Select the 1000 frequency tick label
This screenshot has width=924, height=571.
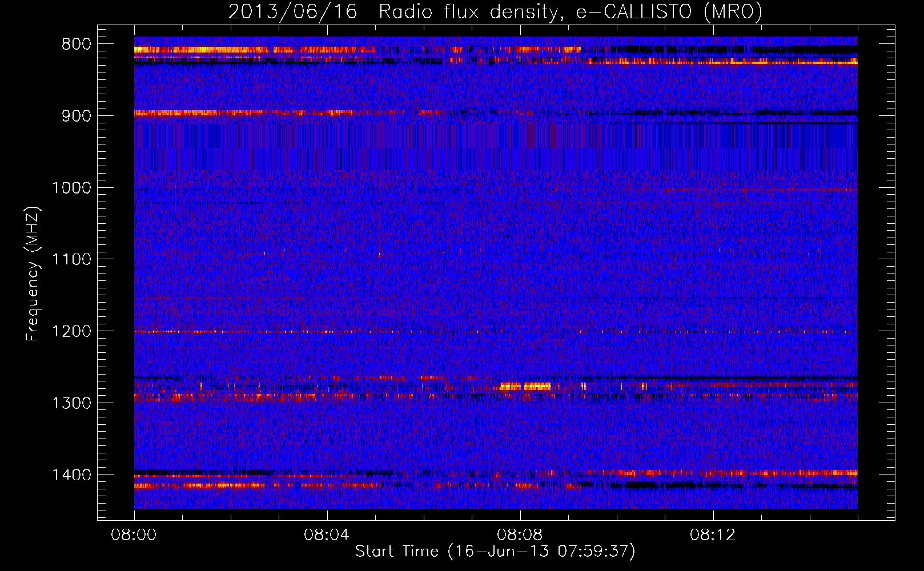[x=71, y=188]
